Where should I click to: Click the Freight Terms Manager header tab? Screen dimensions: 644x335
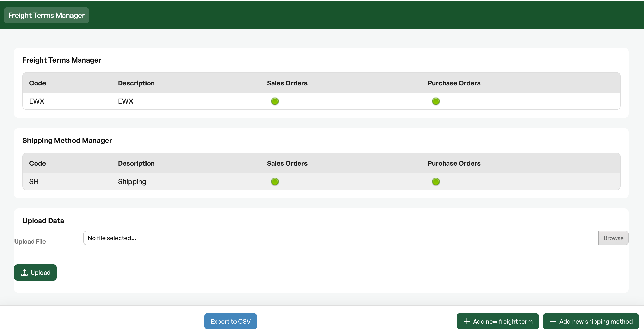pos(46,15)
